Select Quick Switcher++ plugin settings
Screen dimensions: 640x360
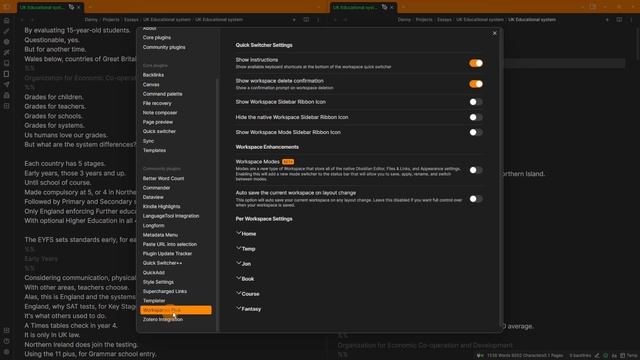point(162,263)
